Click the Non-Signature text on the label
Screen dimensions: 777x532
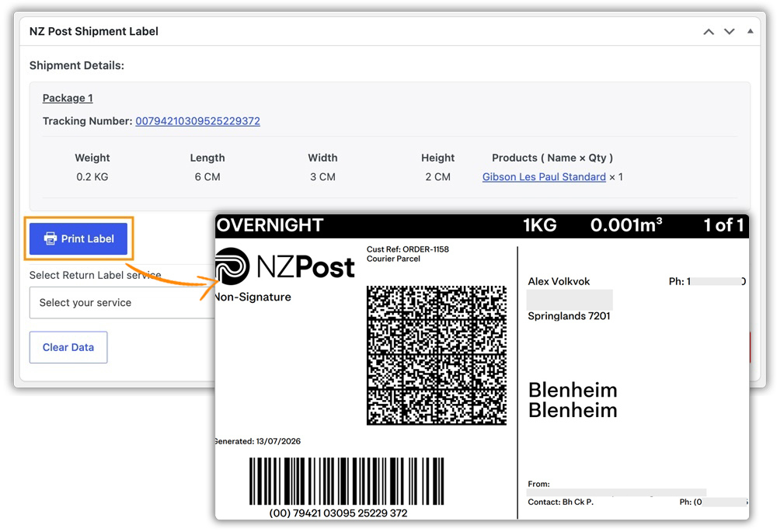point(253,297)
